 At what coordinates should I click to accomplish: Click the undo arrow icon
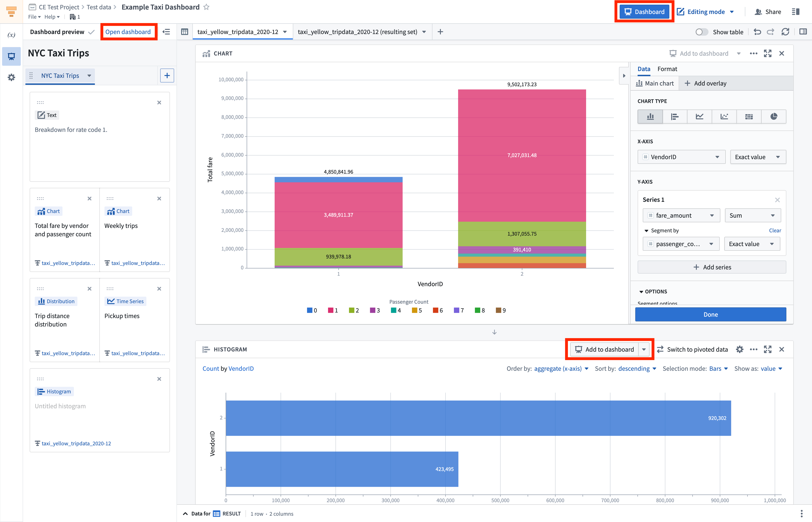tap(757, 32)
